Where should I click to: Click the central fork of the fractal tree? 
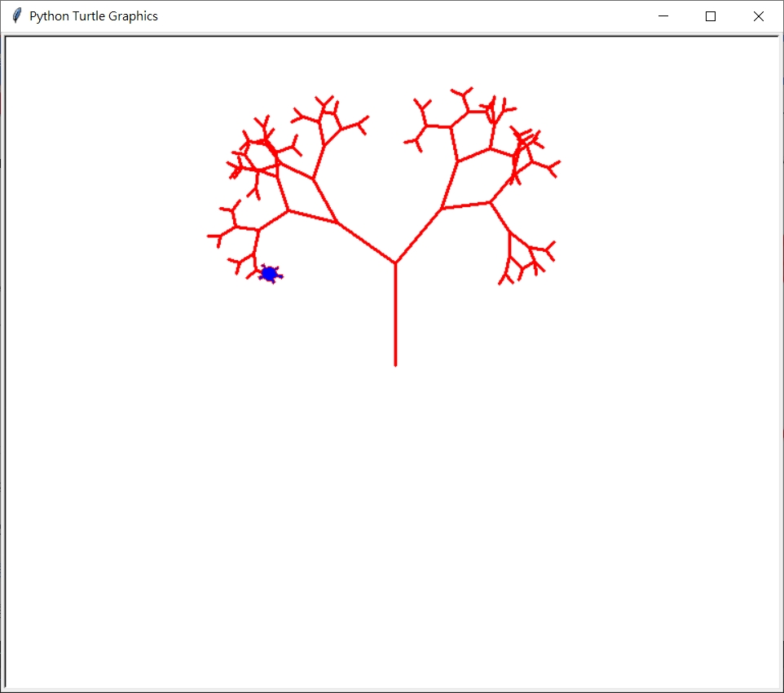395,261
